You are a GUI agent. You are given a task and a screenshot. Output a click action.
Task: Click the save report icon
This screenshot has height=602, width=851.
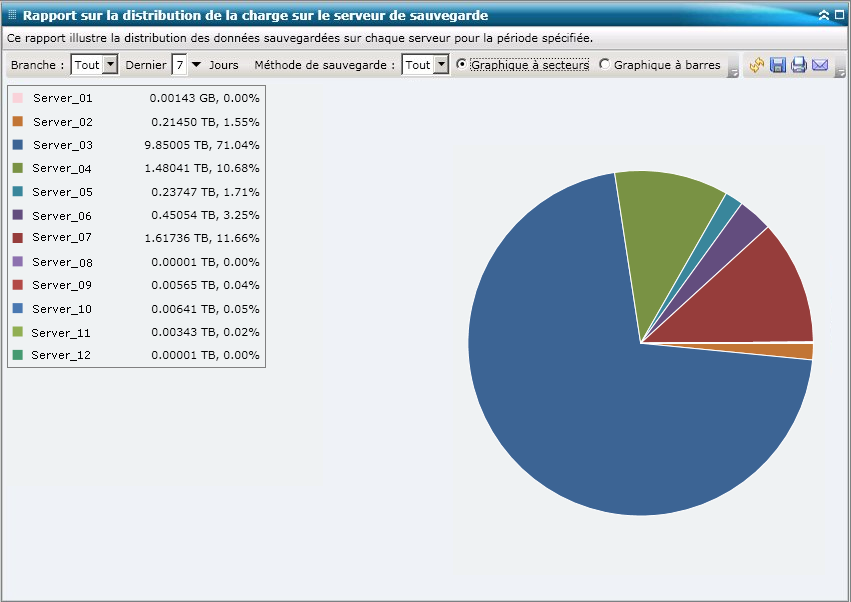tap(777, 64)
